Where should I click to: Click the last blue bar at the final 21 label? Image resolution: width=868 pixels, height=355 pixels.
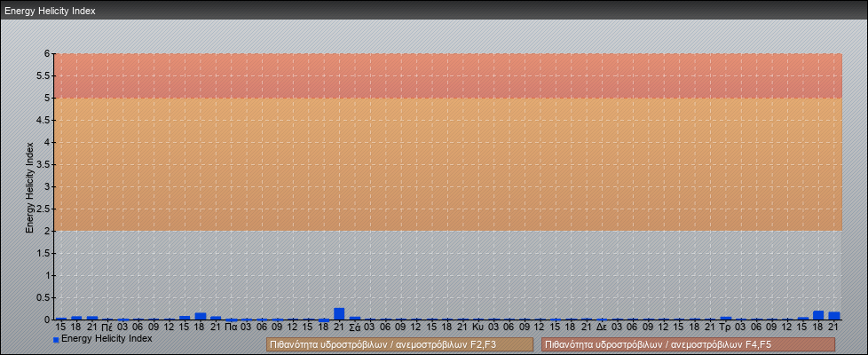coord(833,316)
